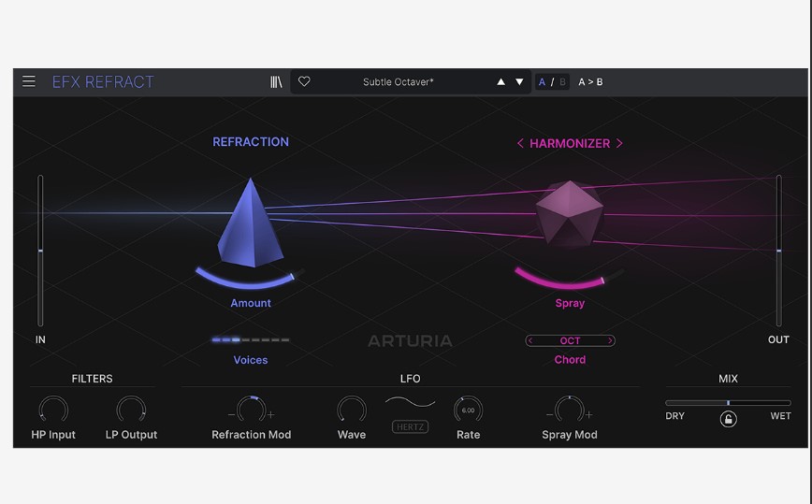The width and height of the screenshot is (812, 504).
Task: Select the blue Refraction prism
Action: click(251, 223)
